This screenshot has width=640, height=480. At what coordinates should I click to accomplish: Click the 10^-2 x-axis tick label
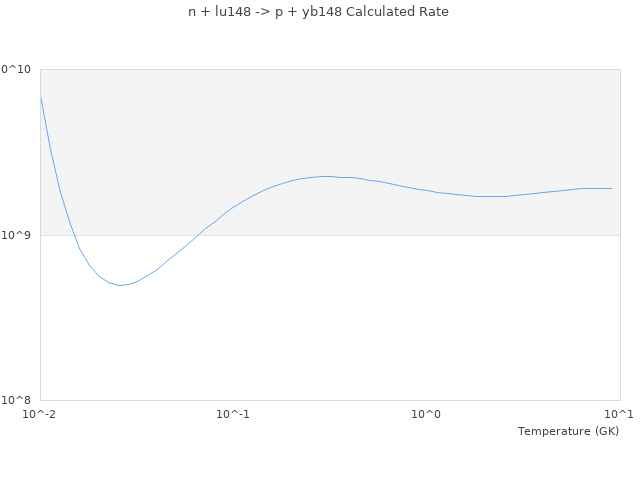(40, 414)
